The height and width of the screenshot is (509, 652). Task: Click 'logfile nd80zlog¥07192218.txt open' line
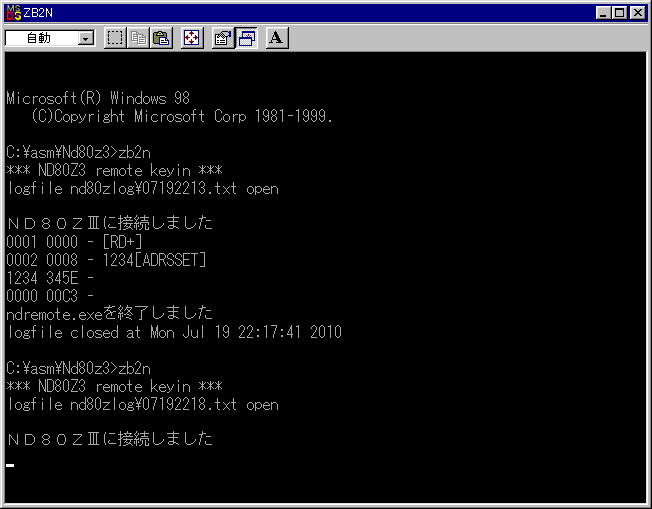[143, 405]
